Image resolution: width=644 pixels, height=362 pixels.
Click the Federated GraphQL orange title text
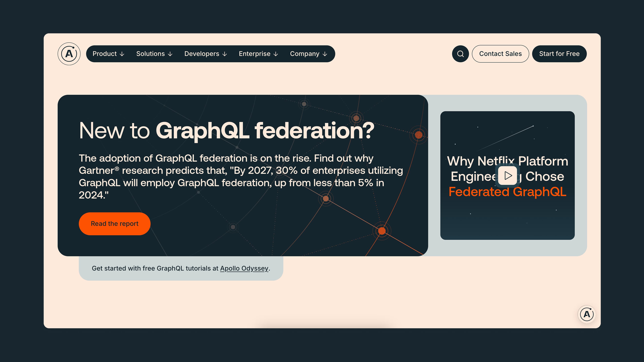[507, 192]
